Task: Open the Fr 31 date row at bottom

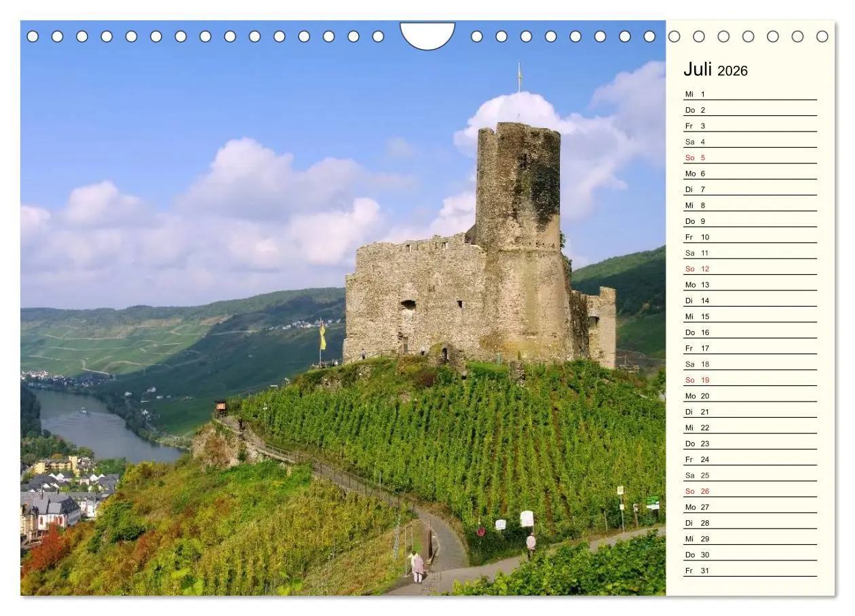Action: coord(698,571)
